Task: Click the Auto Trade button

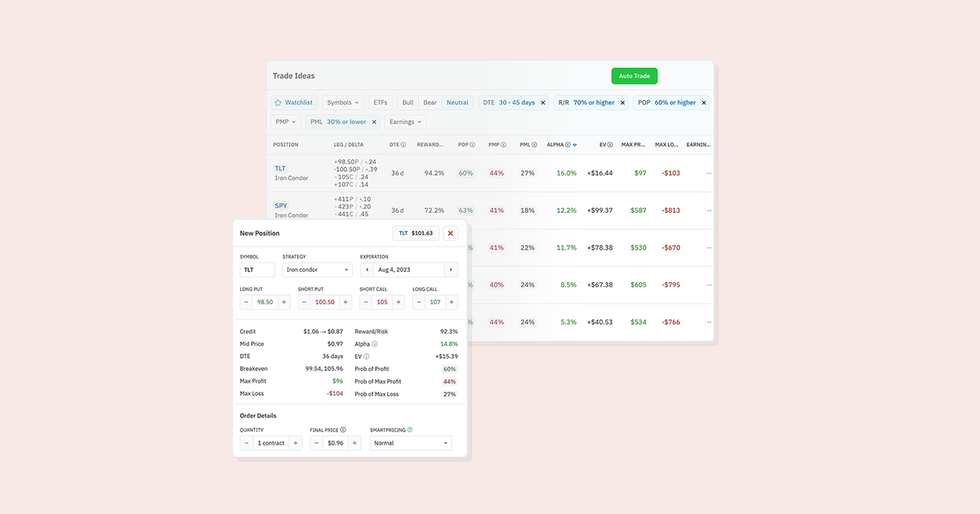Action: [635, 75]
